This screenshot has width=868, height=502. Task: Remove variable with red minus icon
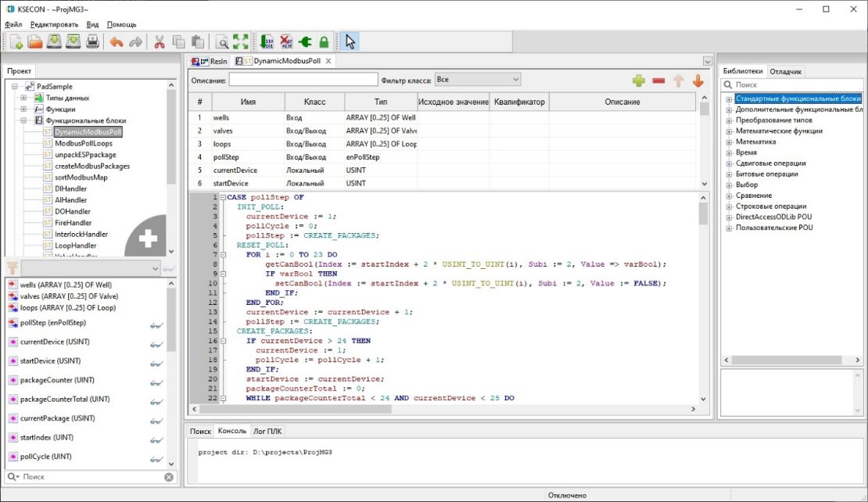click(658, 81)
